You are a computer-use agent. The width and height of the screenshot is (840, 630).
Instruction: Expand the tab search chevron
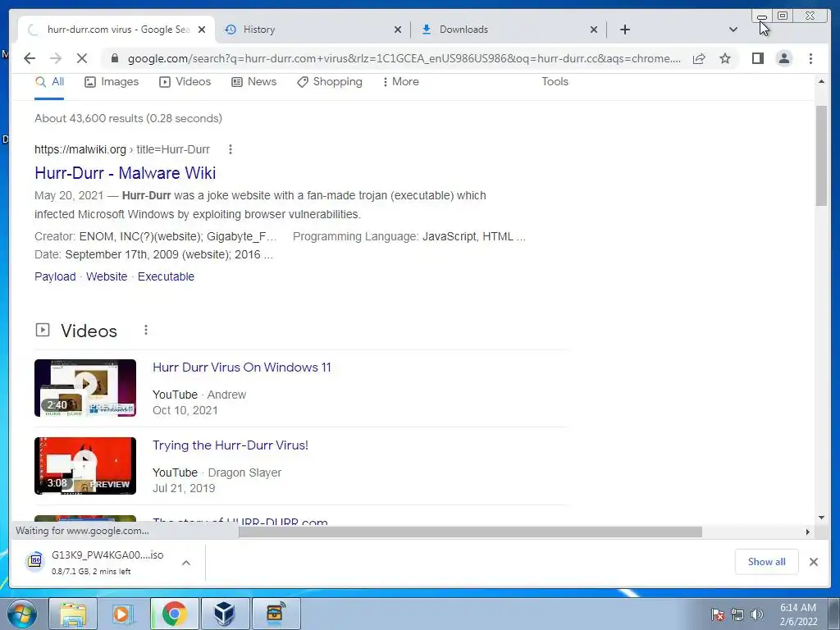[733, 30]
